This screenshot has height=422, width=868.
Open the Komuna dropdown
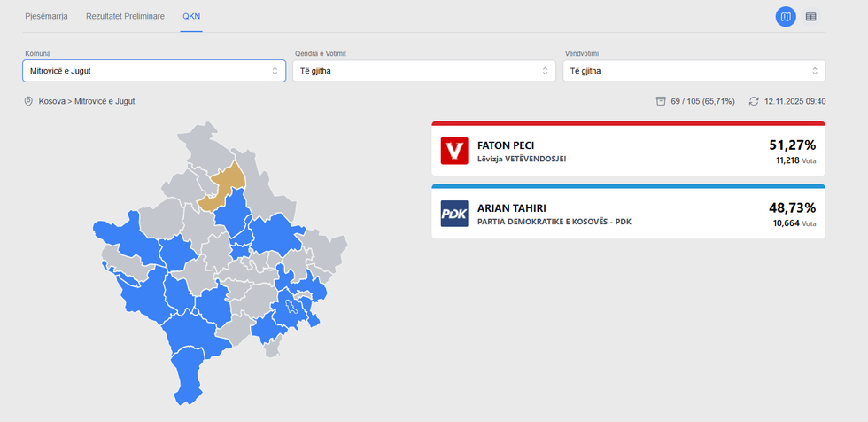154,71
